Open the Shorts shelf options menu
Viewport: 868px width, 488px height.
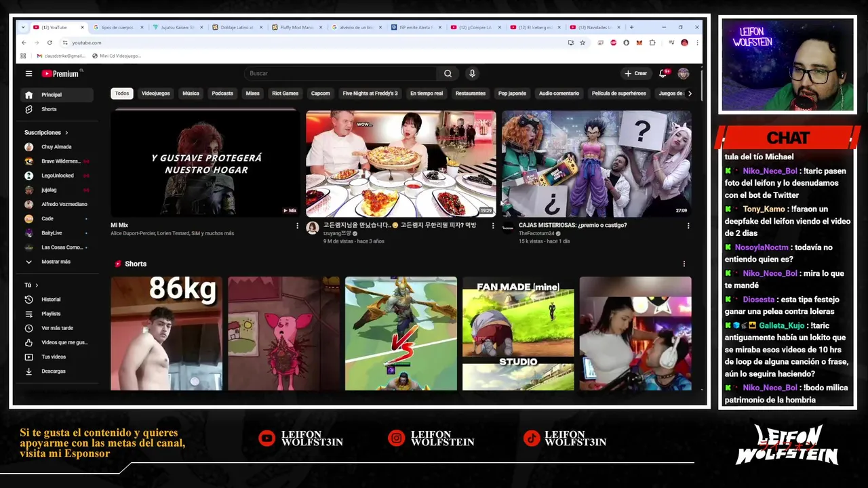coord(684,264)
